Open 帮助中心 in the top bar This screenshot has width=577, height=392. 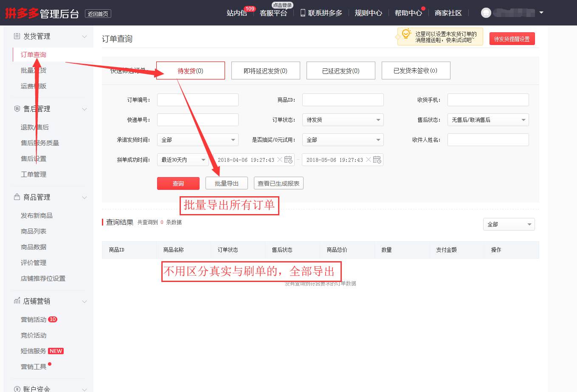coord(408,13)
